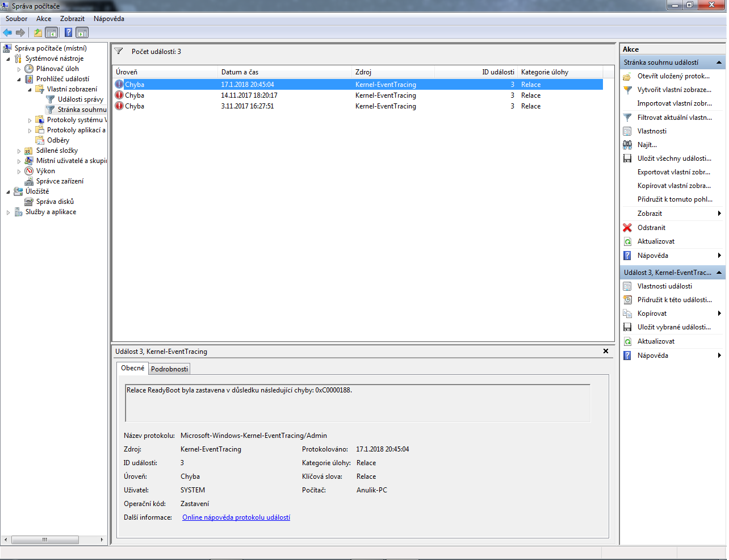Open Správce zařízení in the tree
This screenshot has height=560, width=729.
[x=60, y=181]
